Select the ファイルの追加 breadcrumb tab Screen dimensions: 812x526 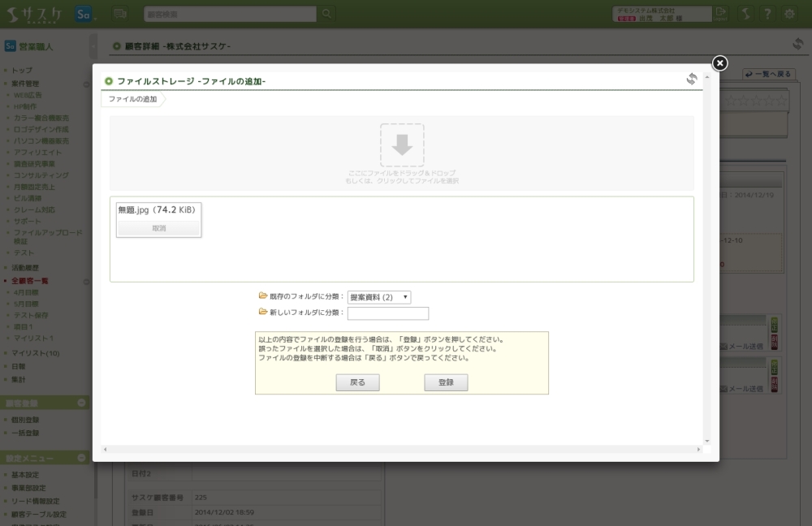[132, 99]
